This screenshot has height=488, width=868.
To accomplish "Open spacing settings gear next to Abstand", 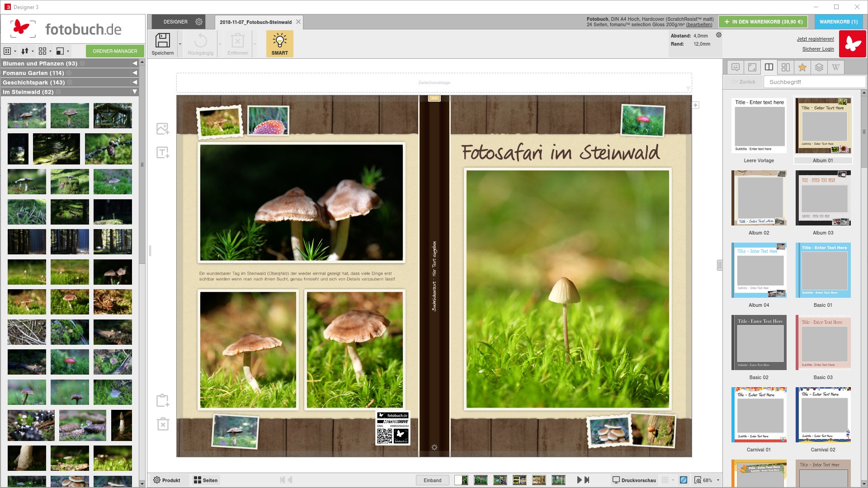I will coord(719,35).
